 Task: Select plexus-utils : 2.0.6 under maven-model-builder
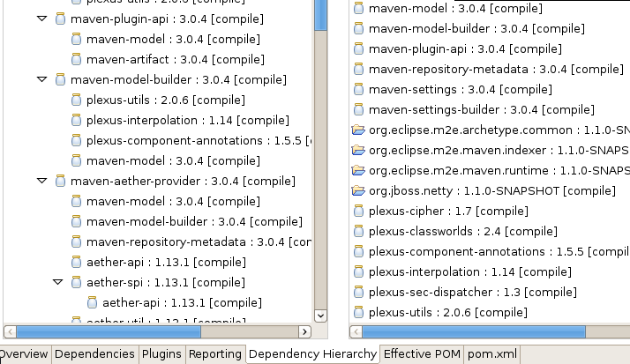(166, 100)
